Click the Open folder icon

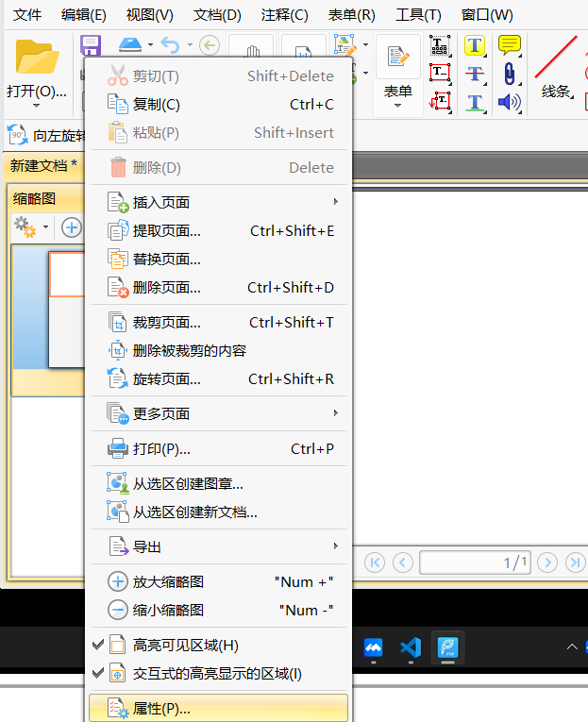pyautogui.click(x=37, y=57)
